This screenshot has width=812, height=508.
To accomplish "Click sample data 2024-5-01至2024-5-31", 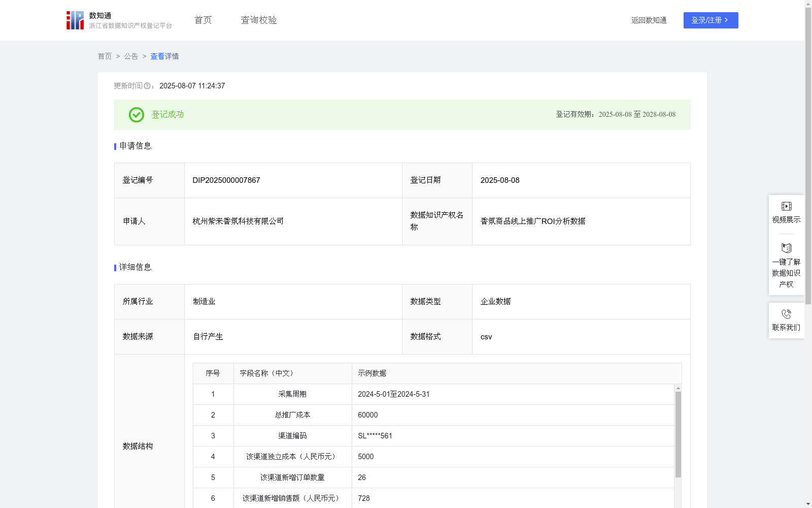I will pyautogui.click(x=394, y=394).
